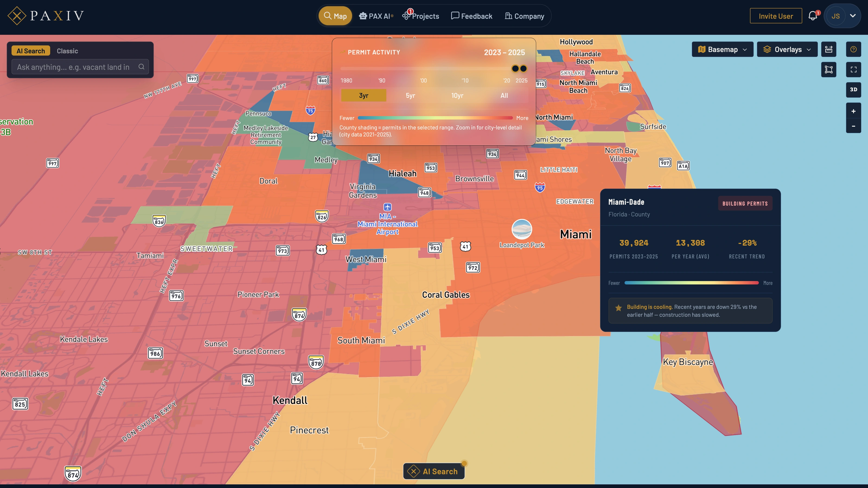This screenshot has height=488, width=868.
Task: Open the help question mark icon
Action: (854, 50)
